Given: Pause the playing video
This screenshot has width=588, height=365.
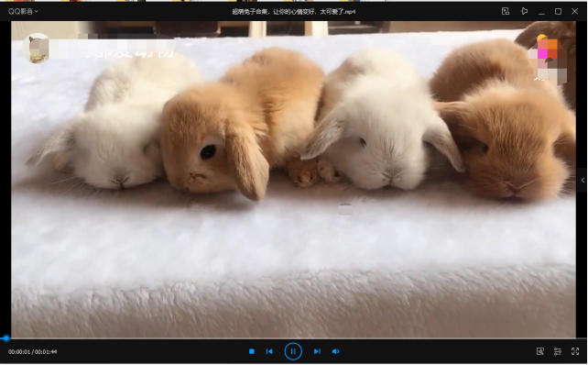Looking at the screenshot, I should click(x=293, y=351).
